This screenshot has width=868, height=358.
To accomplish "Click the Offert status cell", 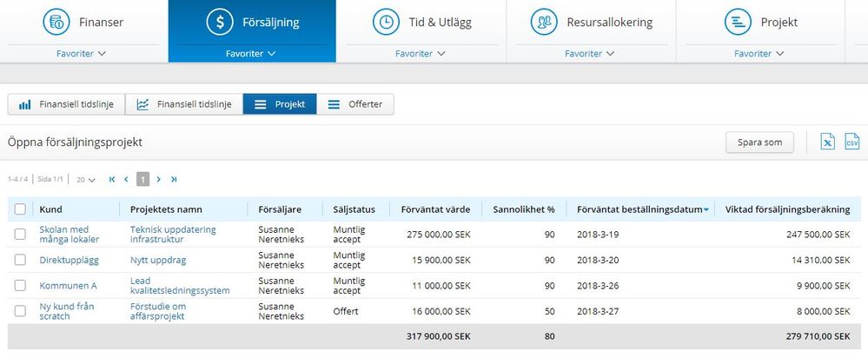I will [346, 311].
